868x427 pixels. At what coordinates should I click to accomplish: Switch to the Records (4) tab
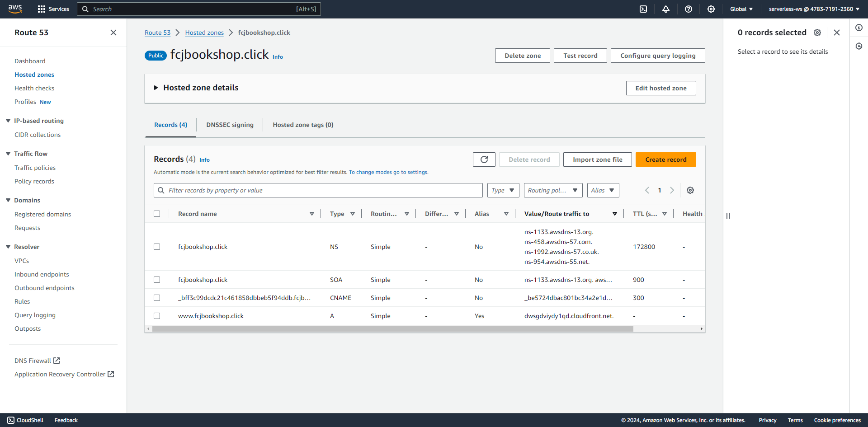tap(170, 125)
